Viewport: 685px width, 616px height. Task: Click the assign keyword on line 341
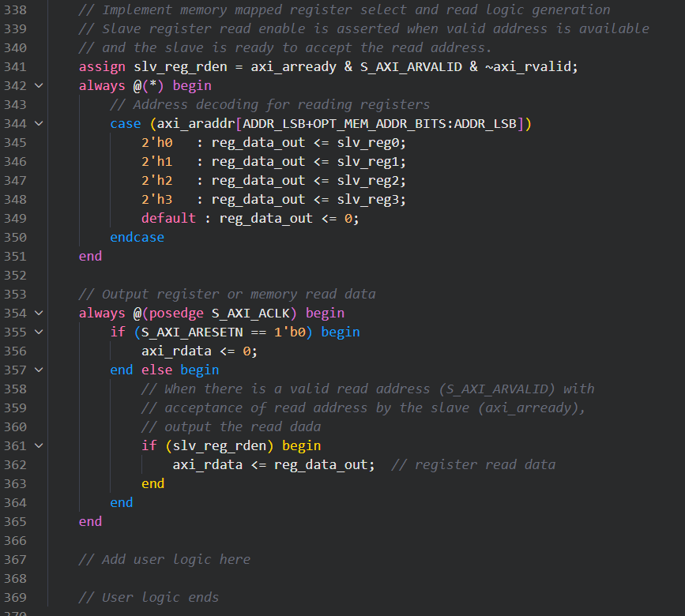tap(102, 66)
